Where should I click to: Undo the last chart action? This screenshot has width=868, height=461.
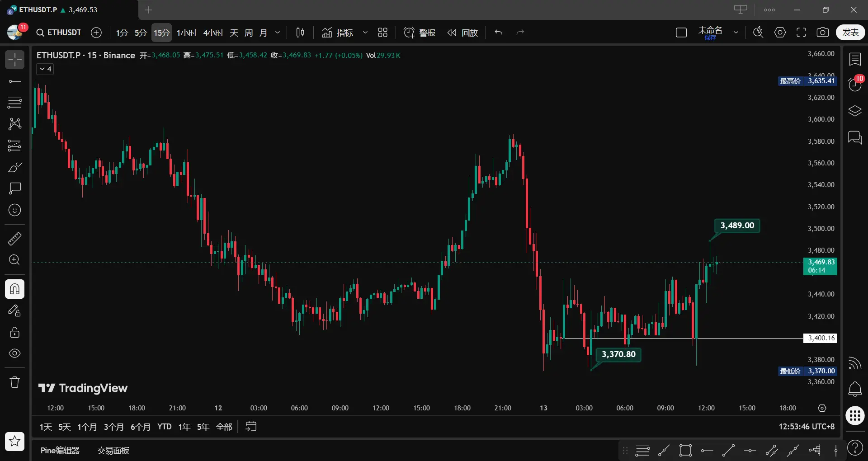[x=499, y=33]
